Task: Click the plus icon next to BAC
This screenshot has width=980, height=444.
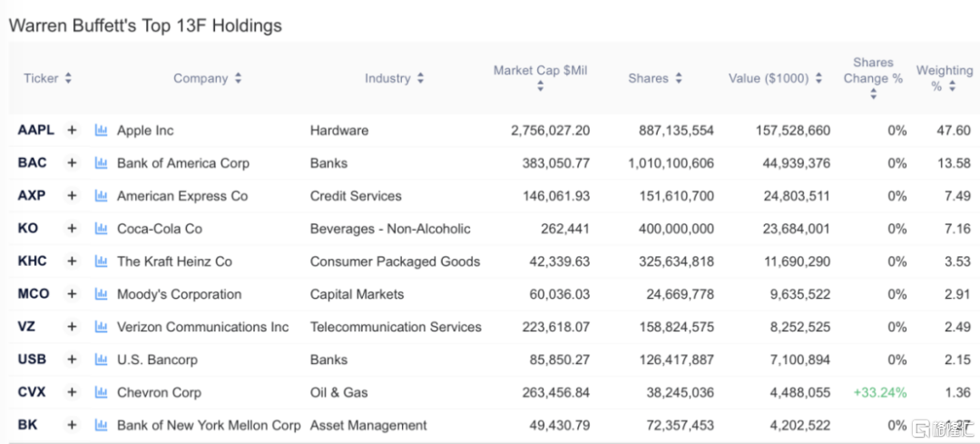Action: (x=72, y=163)
